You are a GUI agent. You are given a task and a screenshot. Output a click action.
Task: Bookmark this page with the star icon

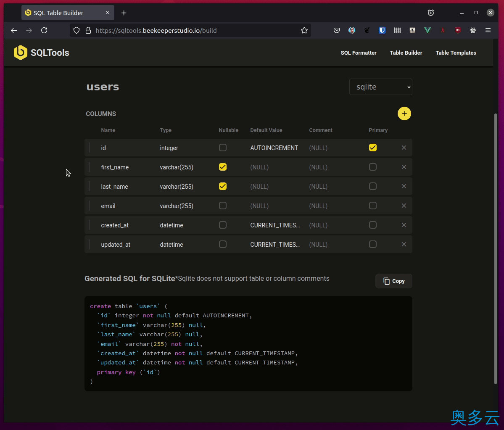(x=304, y=31)
